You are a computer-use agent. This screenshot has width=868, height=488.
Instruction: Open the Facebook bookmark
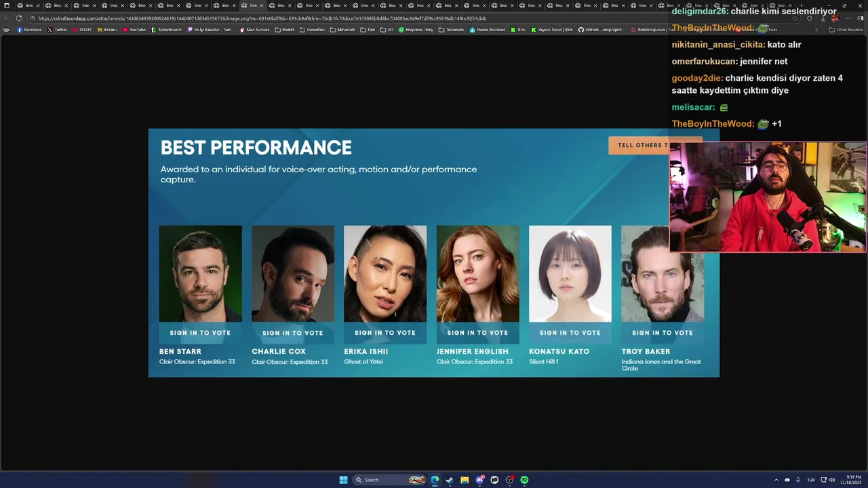pyautogui.click(x=29, y=30)
